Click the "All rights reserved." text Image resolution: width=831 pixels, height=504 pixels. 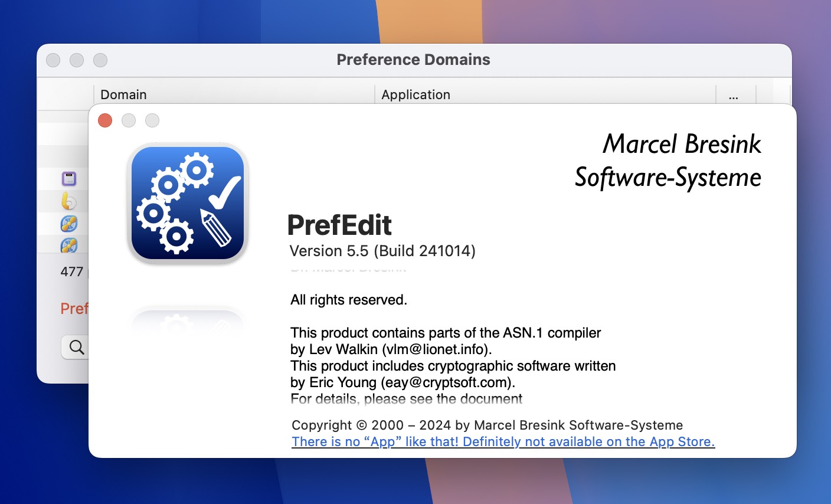(349, 300)
